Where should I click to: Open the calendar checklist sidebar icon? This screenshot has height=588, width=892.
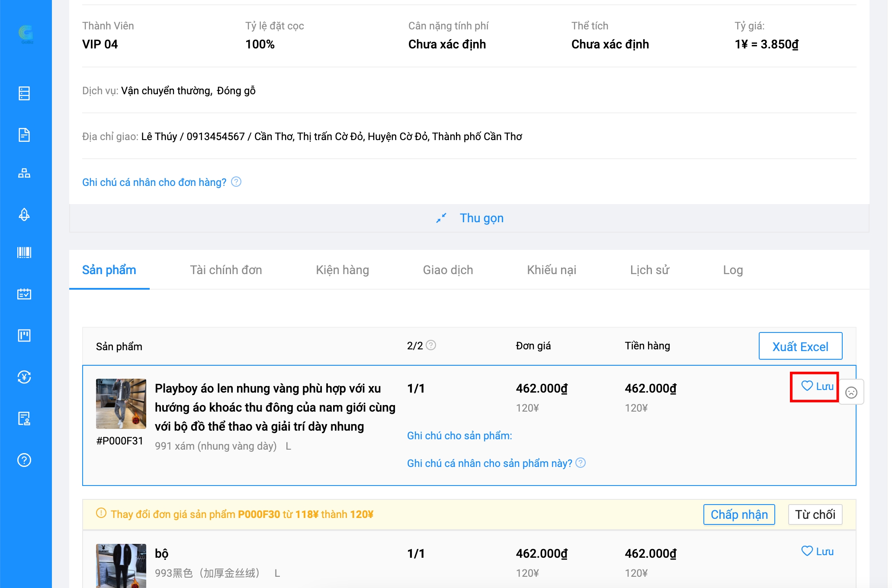click(24, 294)
